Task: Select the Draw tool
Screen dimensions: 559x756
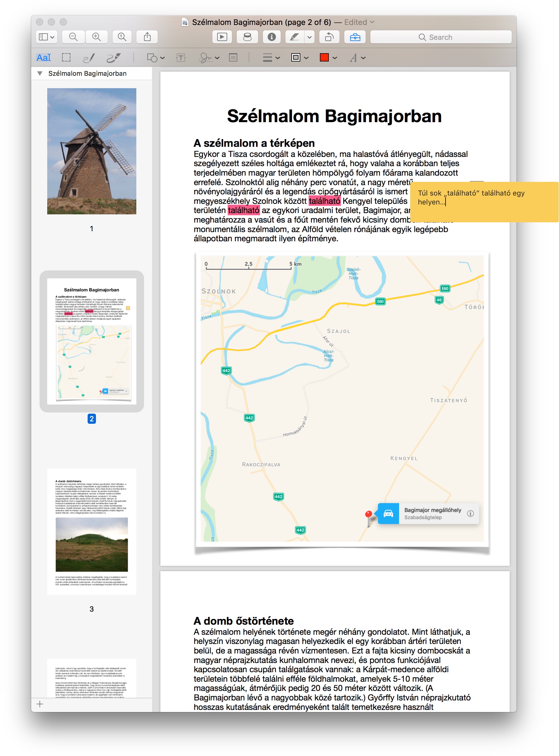Action: tap(113, 58)
